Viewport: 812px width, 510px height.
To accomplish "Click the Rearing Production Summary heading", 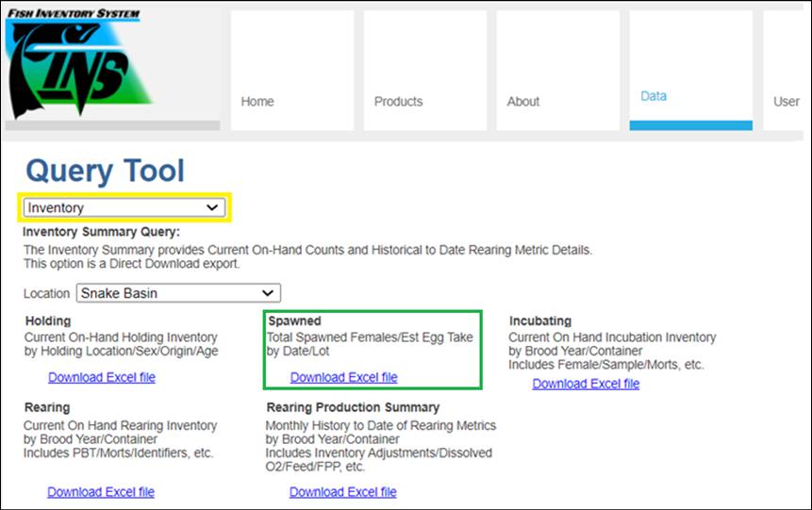I will 353,407.
